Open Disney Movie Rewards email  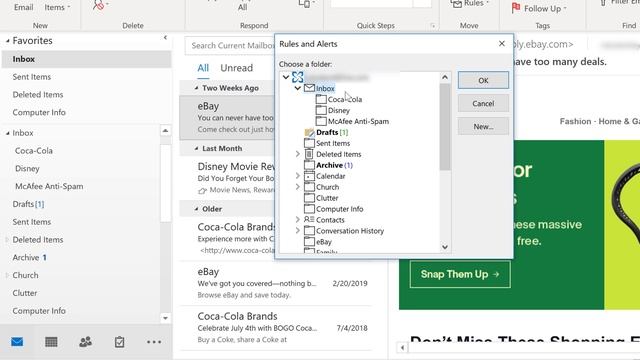[227, 178]
